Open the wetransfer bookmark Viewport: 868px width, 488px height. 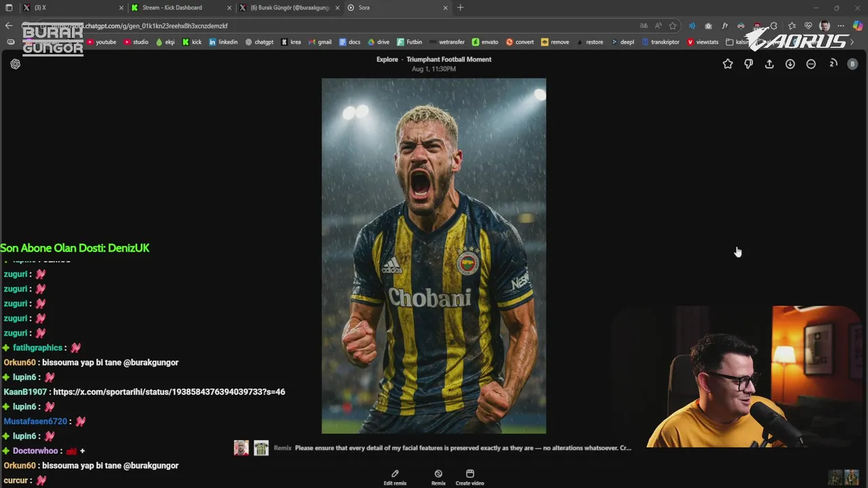coord(447,42)
